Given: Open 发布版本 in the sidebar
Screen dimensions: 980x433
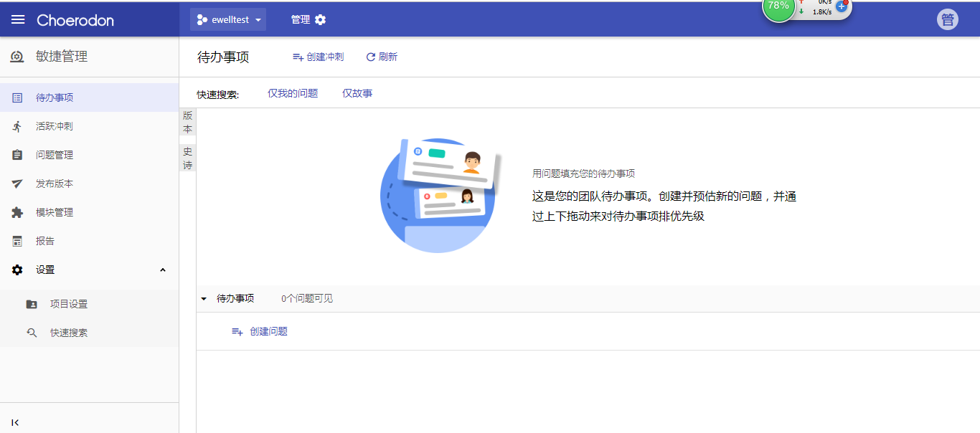Looking at the screenshot, I should click(90, 184).
